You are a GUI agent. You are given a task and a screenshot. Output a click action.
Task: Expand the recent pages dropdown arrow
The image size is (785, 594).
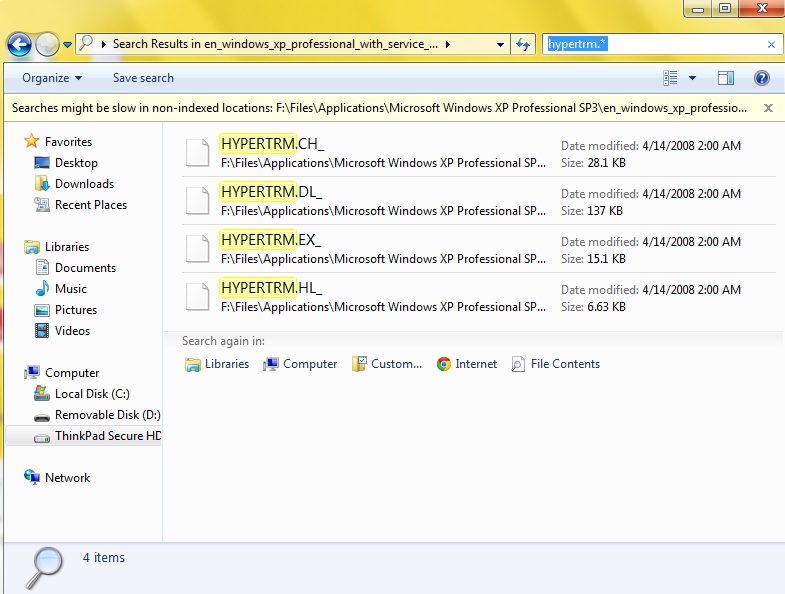pos(67,45)
